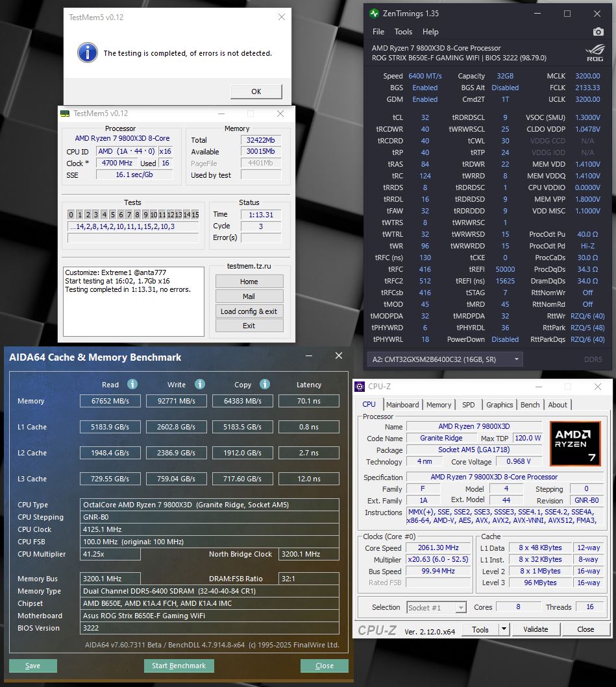Image resolution: width=616 pixels, height=687 pixels.
Task: Click the Exit button in TestMem5
Action: coord(249,326)
